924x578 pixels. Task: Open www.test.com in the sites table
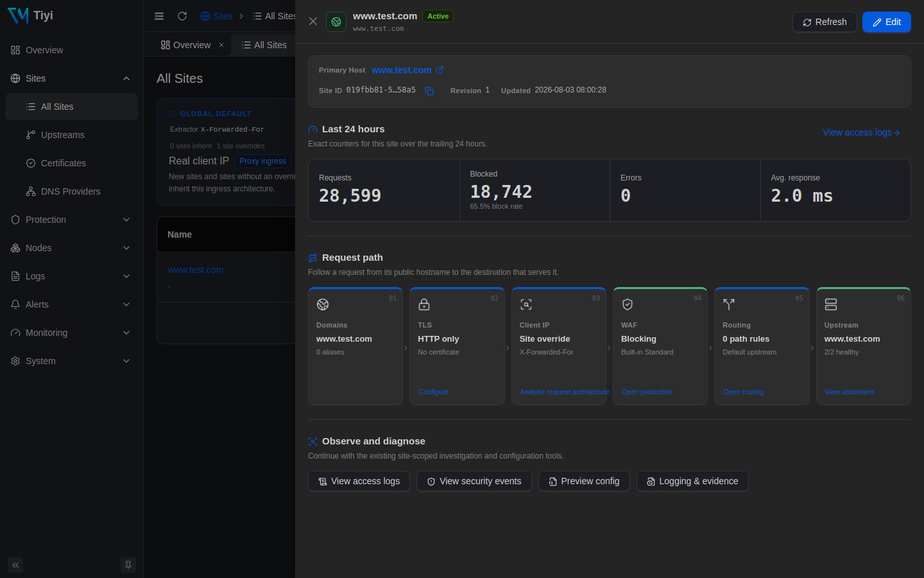tap(196, 270)
